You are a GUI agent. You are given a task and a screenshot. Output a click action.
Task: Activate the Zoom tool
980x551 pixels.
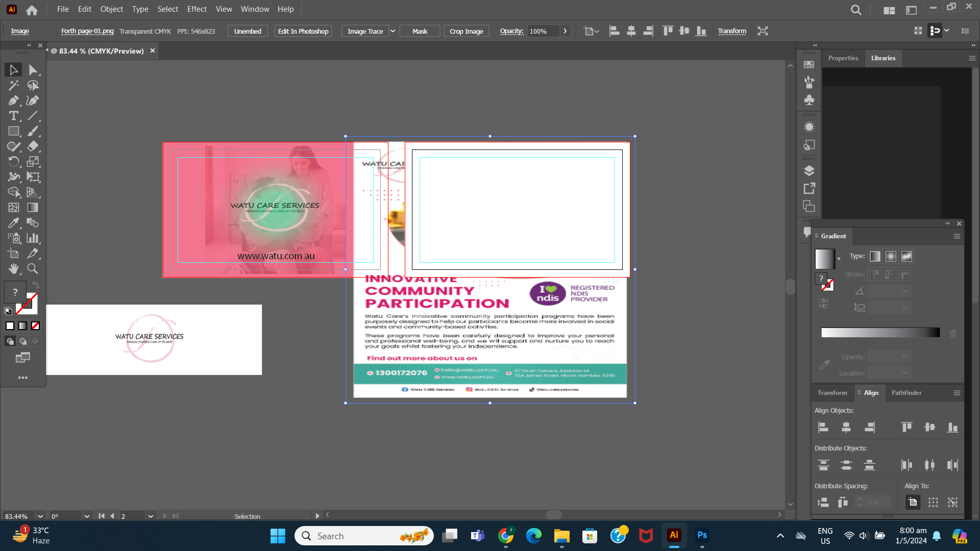pos(33,269)
